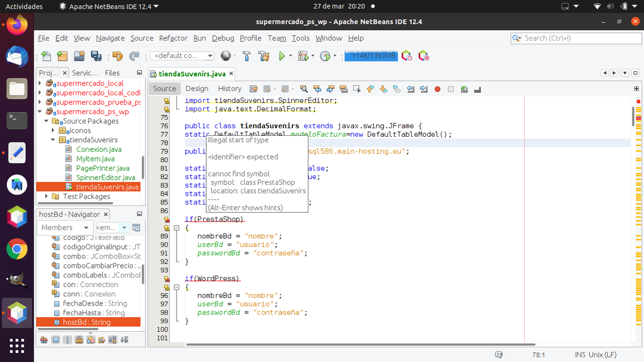The width and height of the screenshot is (644, 362).
Task: Open Conexion.java in the project tree
Action: [x=99, y=149]
